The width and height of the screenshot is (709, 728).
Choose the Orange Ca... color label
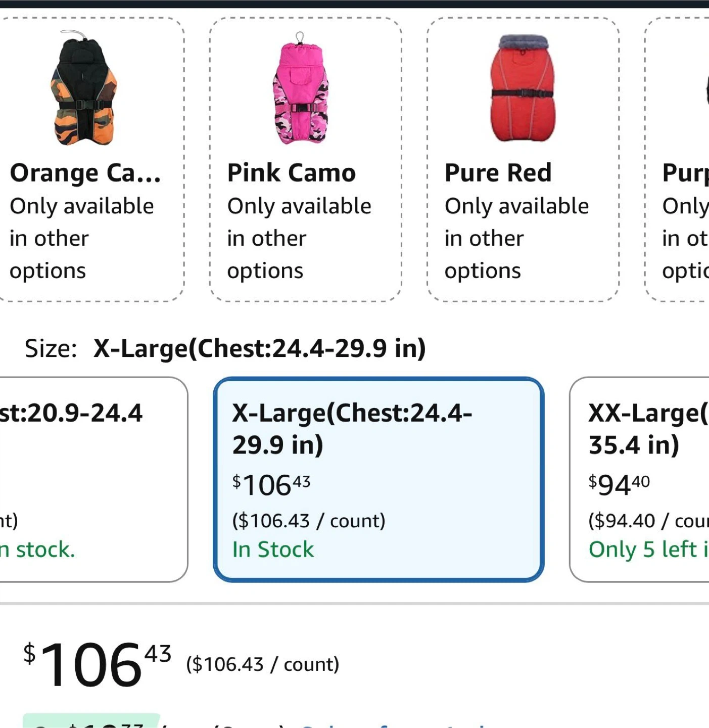[85, 173]
